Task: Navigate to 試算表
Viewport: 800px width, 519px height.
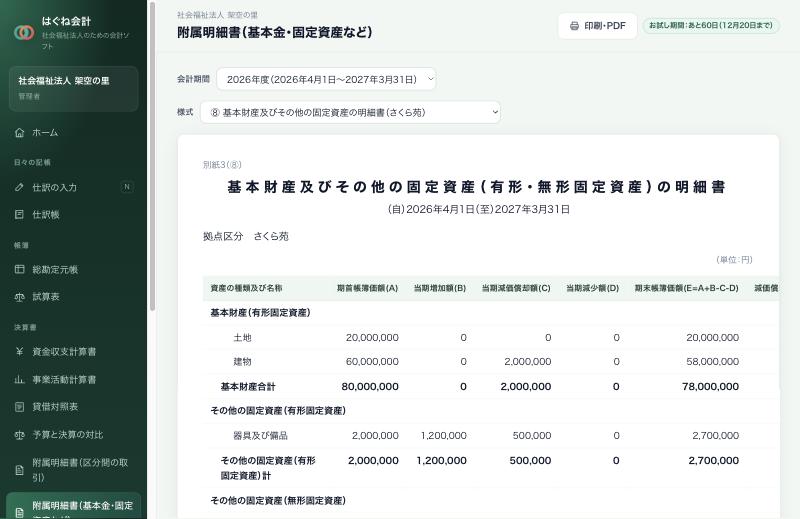Action: point(73,296)
